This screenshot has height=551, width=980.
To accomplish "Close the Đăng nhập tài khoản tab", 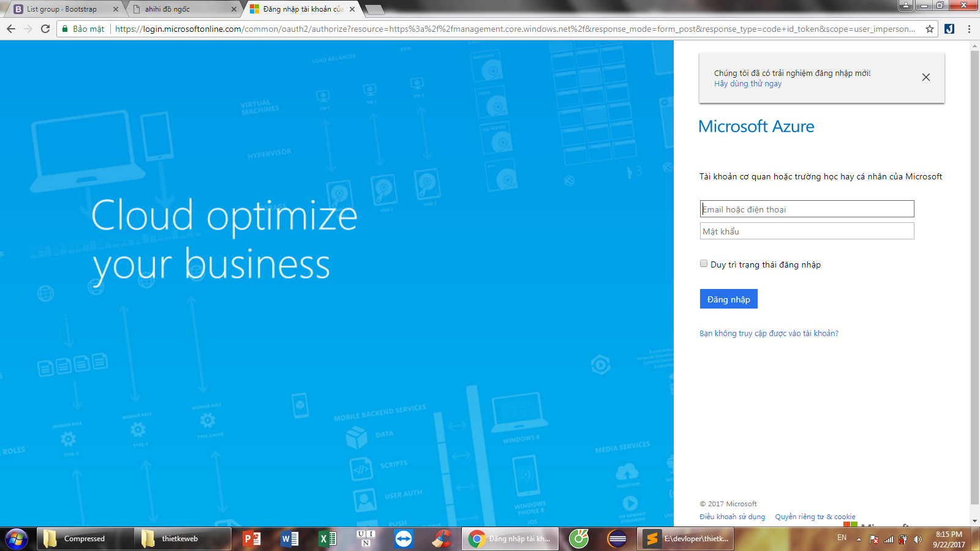I will coord(352,9).
